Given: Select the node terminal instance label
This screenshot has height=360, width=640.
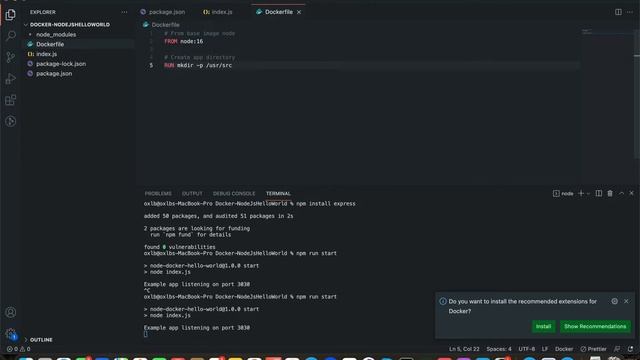Looking at the screenshot, I should pos(563,193).
